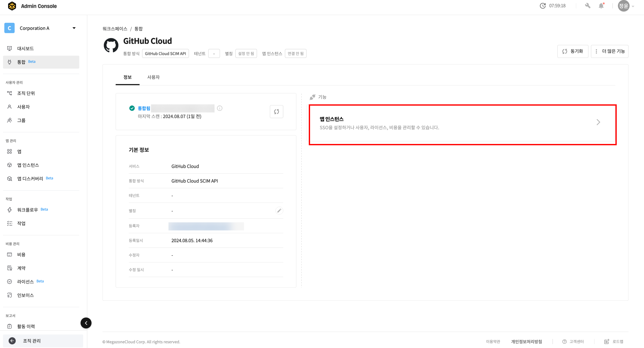This screenshot has height=348, width=644.
Task: Open 활동 이력 in the sidebar
Action: [x=41, y=326]
